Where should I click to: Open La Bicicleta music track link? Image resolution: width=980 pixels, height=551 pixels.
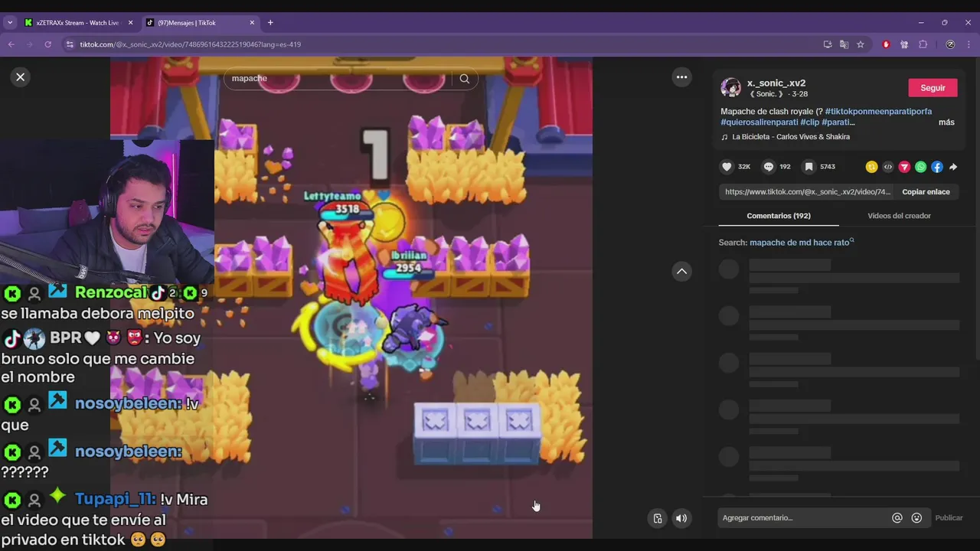(x=791, y=137)
